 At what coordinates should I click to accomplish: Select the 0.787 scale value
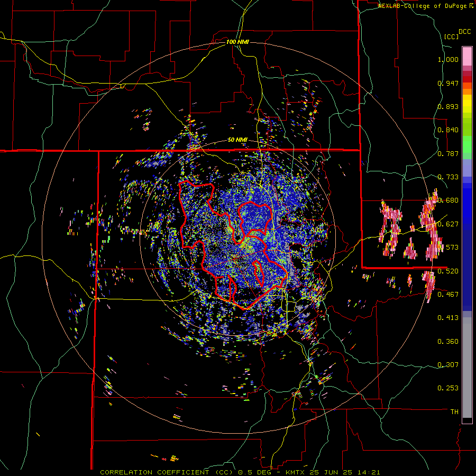click(448, 153)
